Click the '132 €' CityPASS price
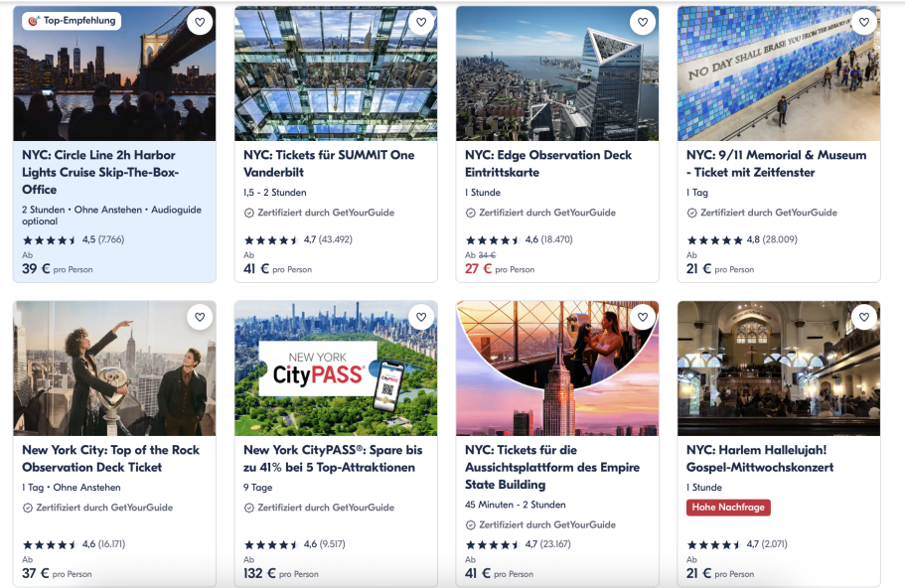905x588 pixels. point(259,573)
